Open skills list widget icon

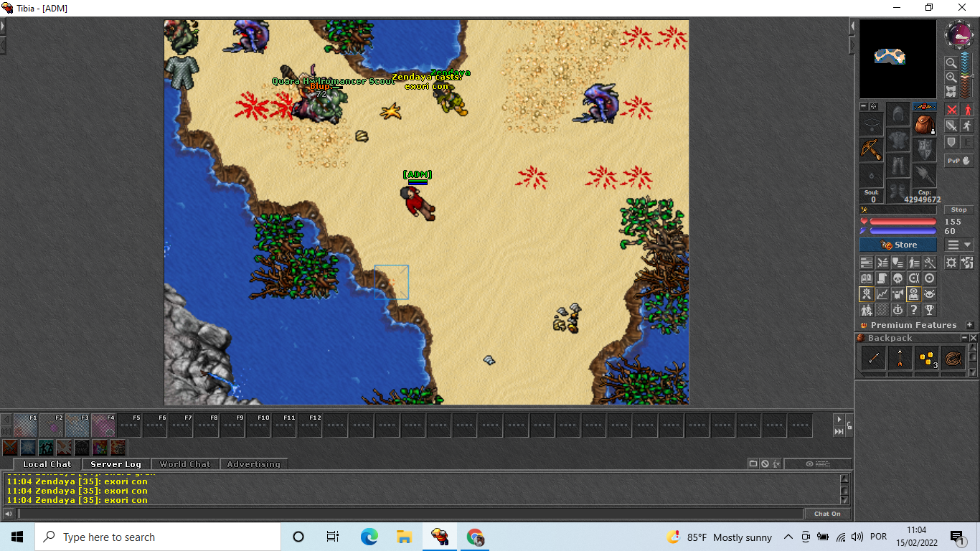tap(867, 263)
